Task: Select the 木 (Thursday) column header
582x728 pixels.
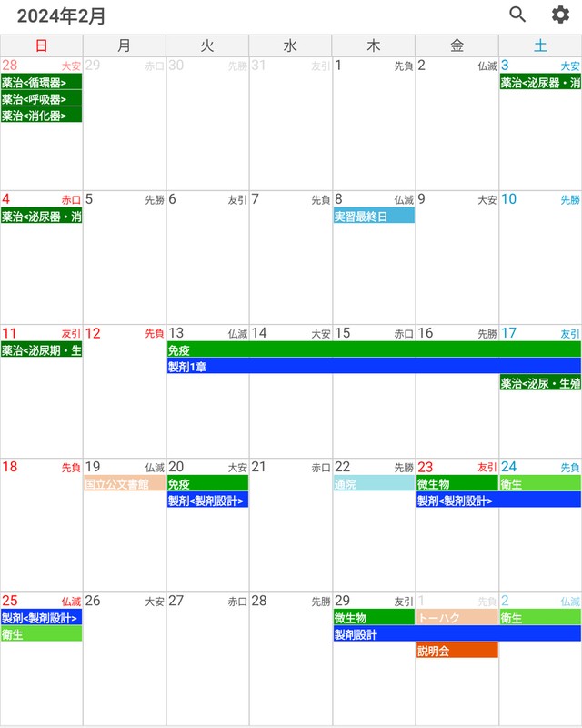Action: tap(374, 45)
